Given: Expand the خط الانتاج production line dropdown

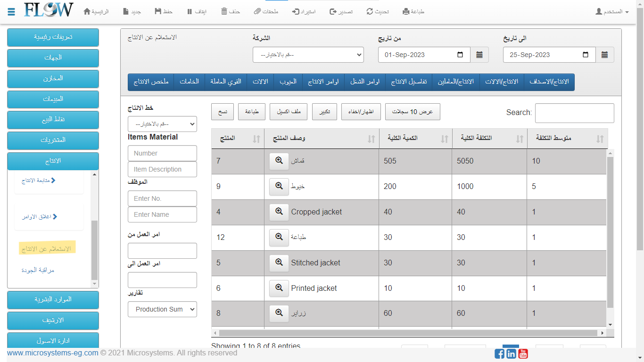Looking at the screenshot, I should click(x=162, y=124).
